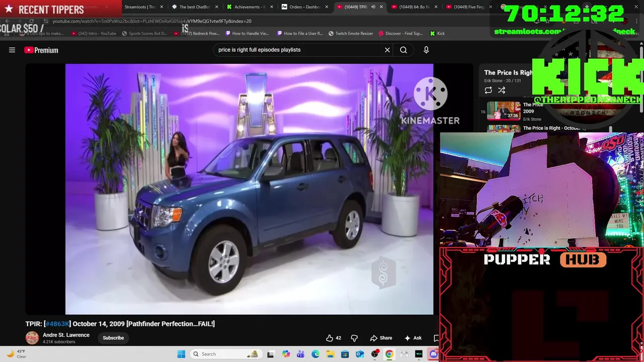Switch to Orders – Dashboard tab
Viewport: 644px width, 362px height.
click(304, 7)
